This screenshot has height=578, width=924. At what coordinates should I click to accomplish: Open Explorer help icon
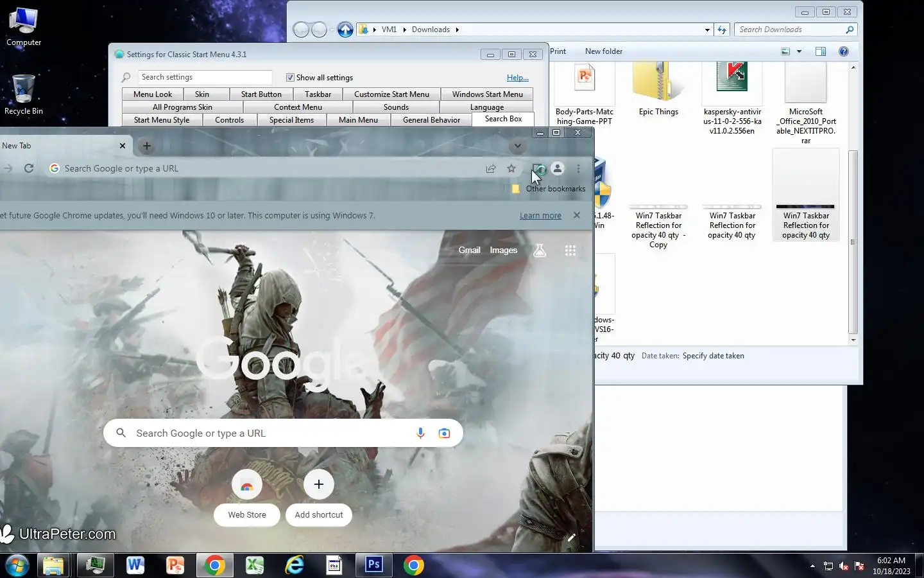tap(844, 51)
